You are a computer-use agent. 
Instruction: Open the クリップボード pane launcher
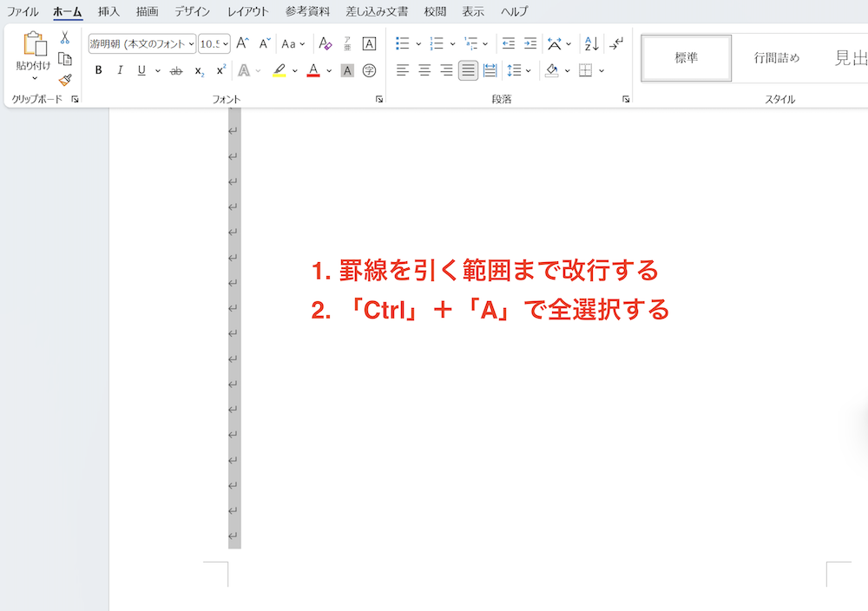pyautogui.click(x=75, y=99)
